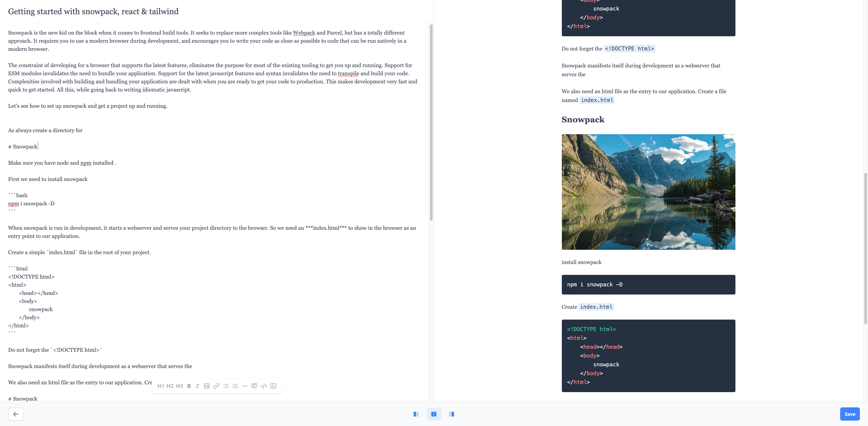Insert a code block with terminal icon
Viewport: 868px width, 426px height.
pos(273,386)
